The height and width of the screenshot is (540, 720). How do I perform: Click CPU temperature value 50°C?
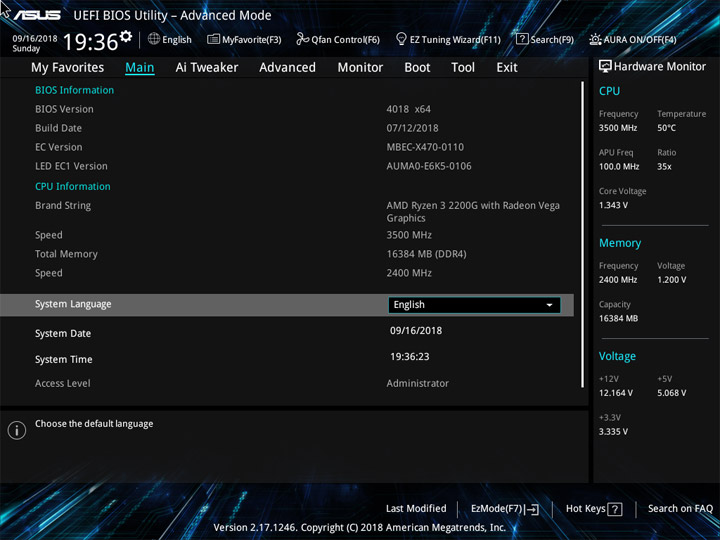666,128
